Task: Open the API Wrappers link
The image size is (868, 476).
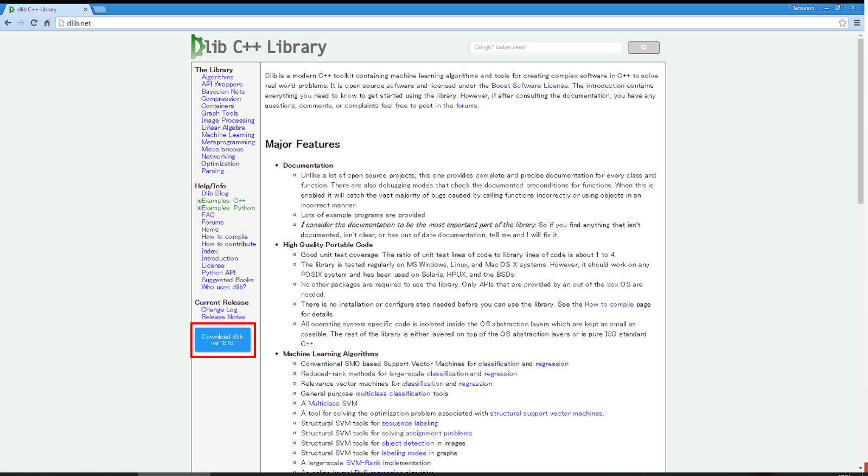Action: pyautogui.click(x=222, y=84)
